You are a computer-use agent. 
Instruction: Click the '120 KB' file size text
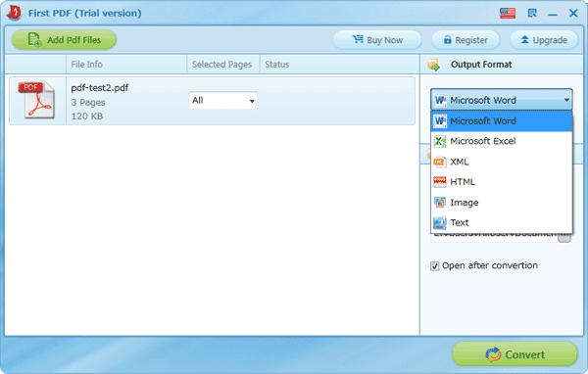(87, 117)
